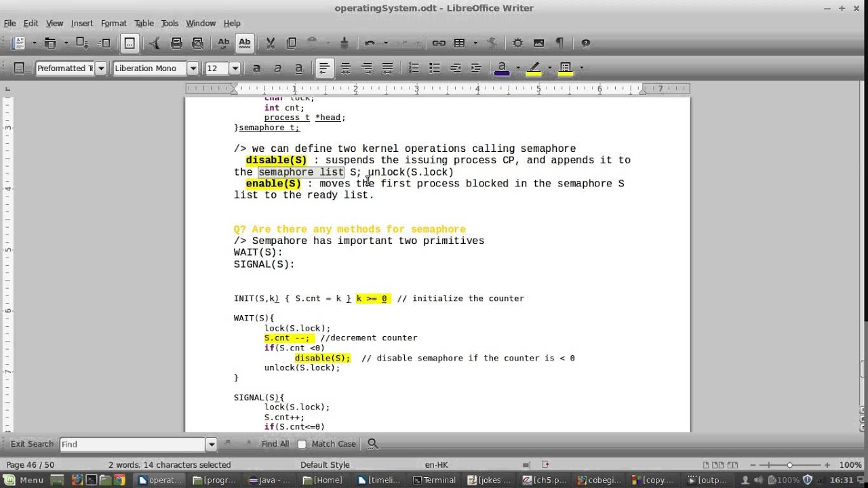Show the Draw Functions icon
Image resolution: width=868 pixels, height=488 pixels.
(492, 43)
